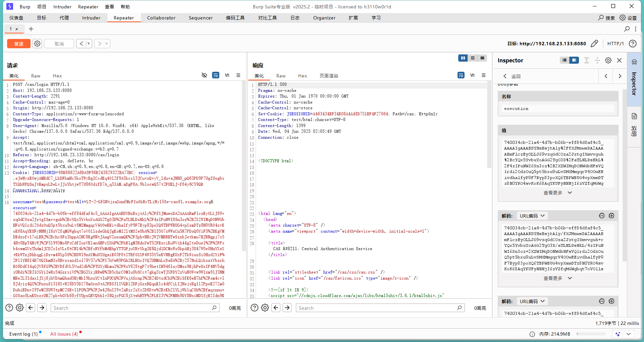Image resolution: width=644 pixels, height=342 pixels.
Task: Go to next Inspector item arrow
Action: tap(620, 76)
